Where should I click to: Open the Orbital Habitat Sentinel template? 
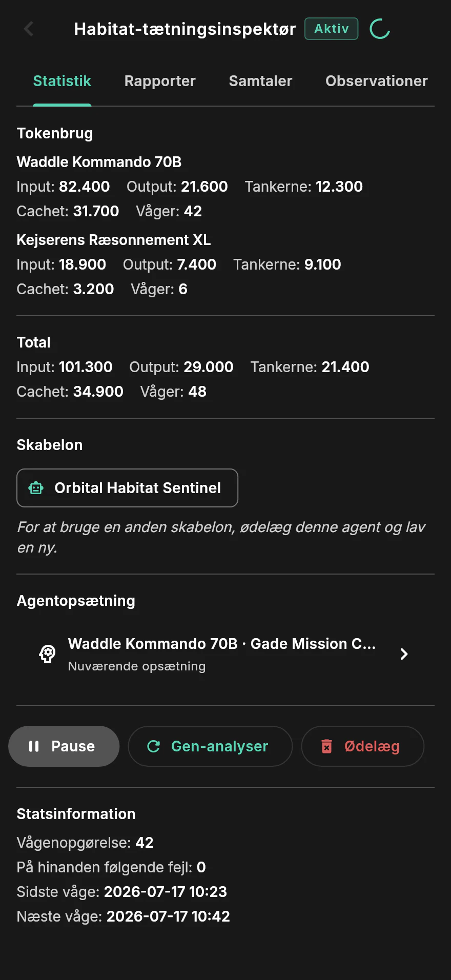(127, 488)
